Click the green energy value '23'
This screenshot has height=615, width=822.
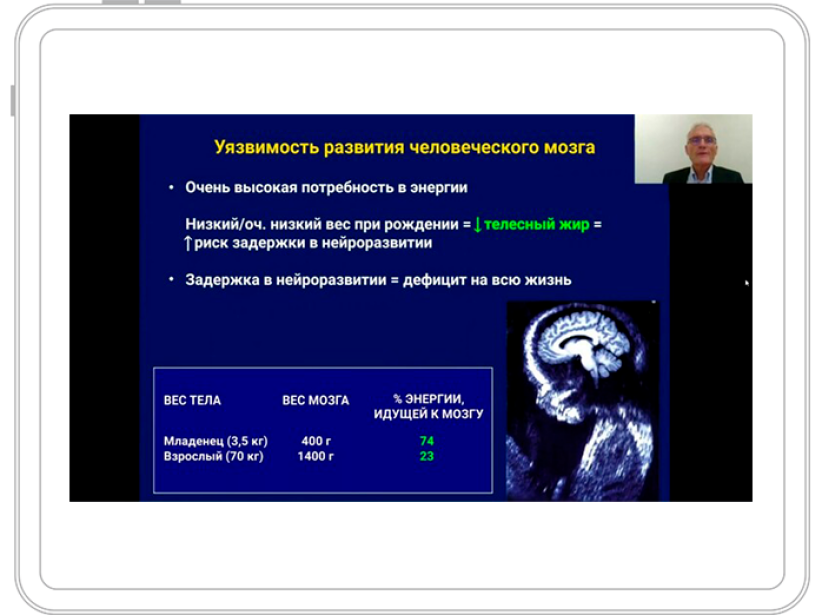click(427, 456)
